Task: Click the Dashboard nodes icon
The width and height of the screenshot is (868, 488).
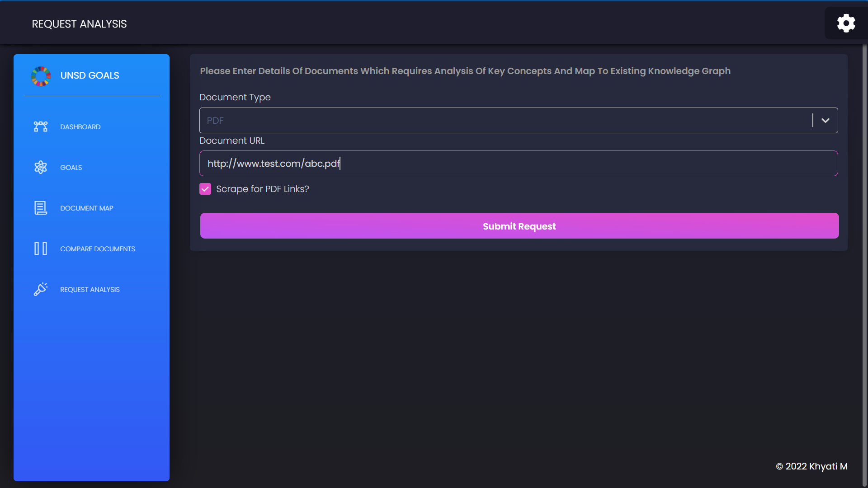Action: (41, 127)
